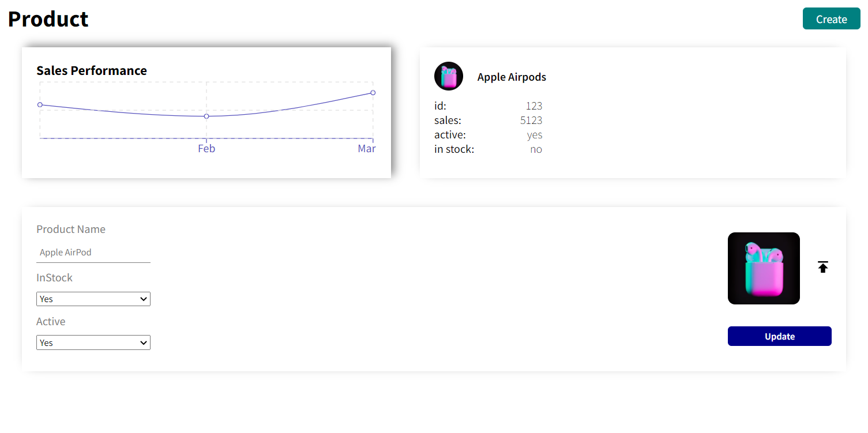Click the upload image arrow icon
The width and height of the screenshot is (868, 433).
823,267
